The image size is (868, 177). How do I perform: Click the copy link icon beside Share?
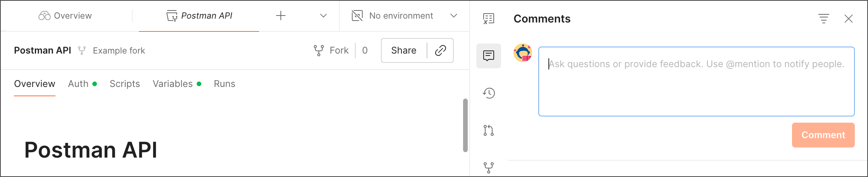tap(441, 50)
